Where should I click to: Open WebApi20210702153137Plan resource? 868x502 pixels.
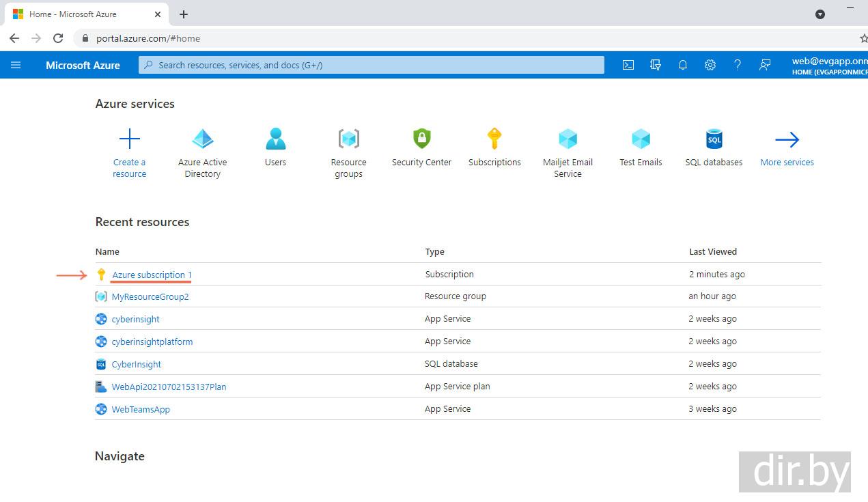[x=169, y=387]
